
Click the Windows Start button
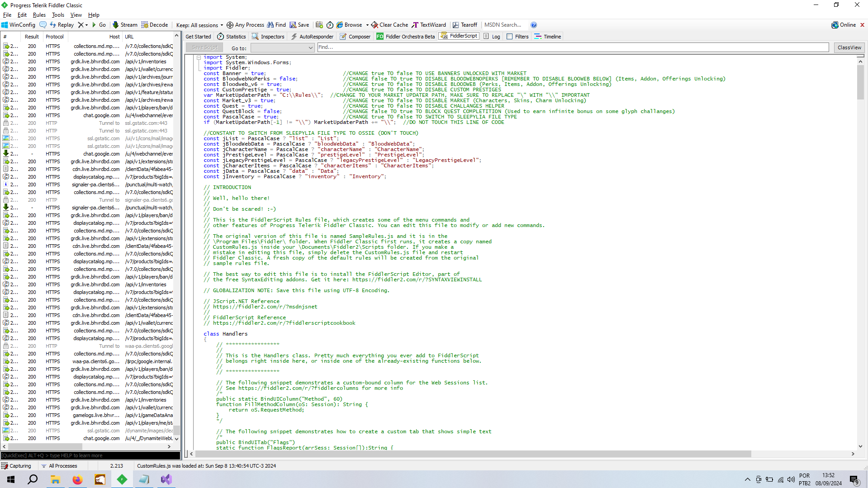point(11,479)
